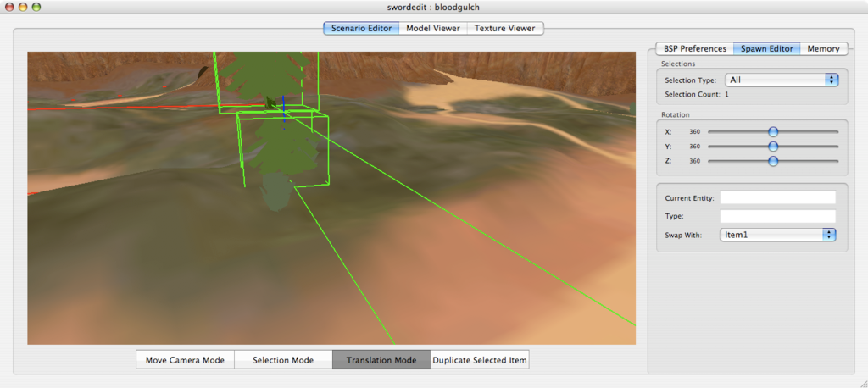Switch to the Scenario Editor tab
This screenshot has height=388, width=868.
point(361,28)
